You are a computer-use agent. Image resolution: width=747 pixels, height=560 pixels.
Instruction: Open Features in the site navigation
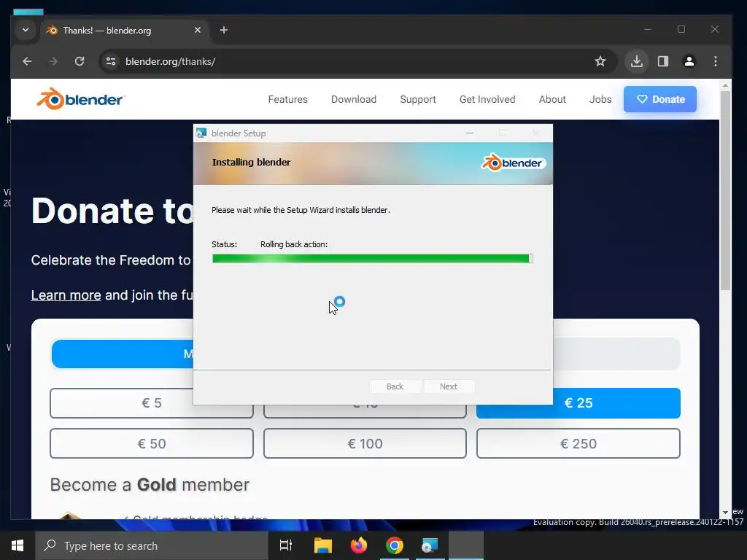point(287,99)
